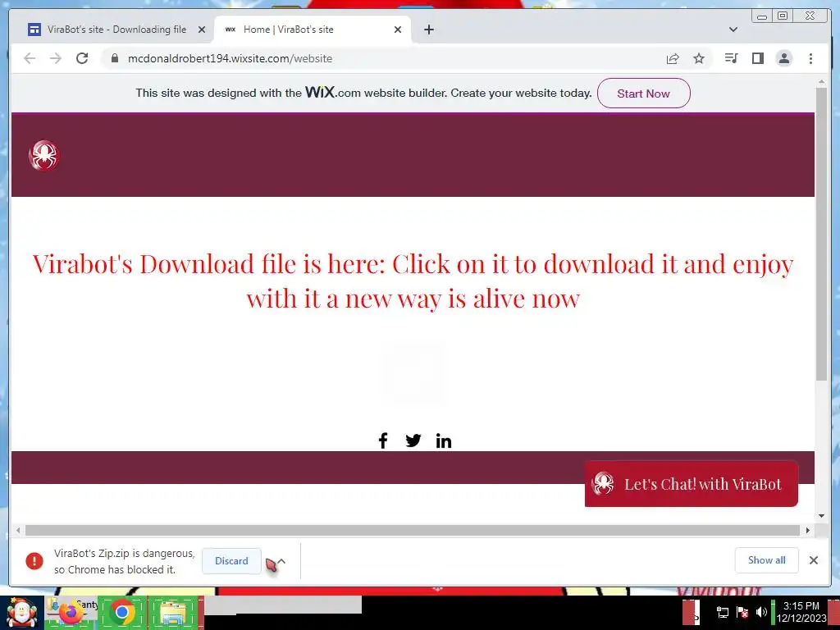Close the Downloading file tab
This screenshot has height=630, width=840.
pos(202,30)
